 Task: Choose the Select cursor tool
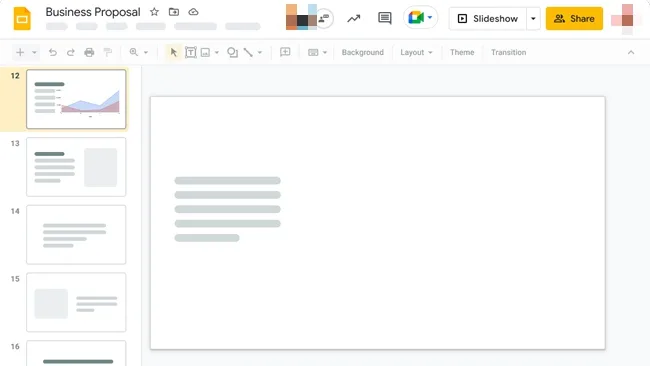coord(174,52)
